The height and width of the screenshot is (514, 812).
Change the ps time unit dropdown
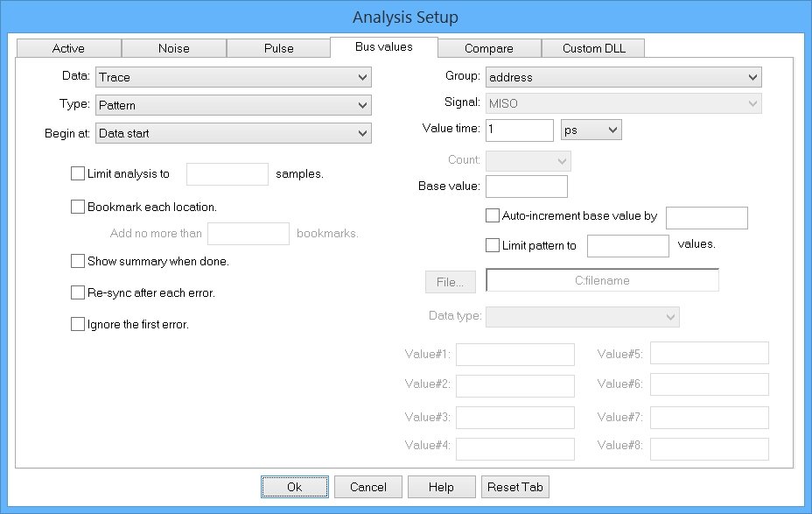[591, 130]
